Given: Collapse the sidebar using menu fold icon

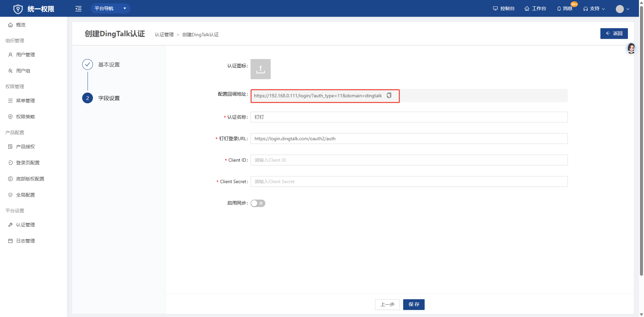Looking at the screenshot, I should pos(78,9).
